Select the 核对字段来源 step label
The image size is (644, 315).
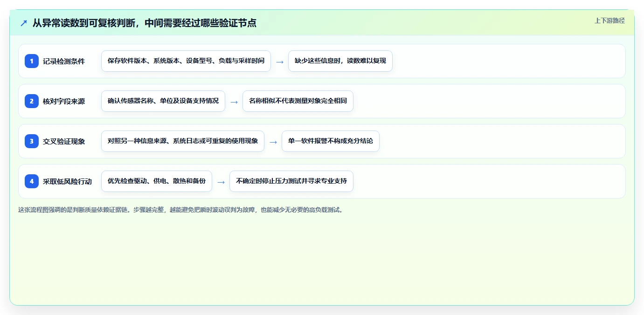(x=64, y=101)
